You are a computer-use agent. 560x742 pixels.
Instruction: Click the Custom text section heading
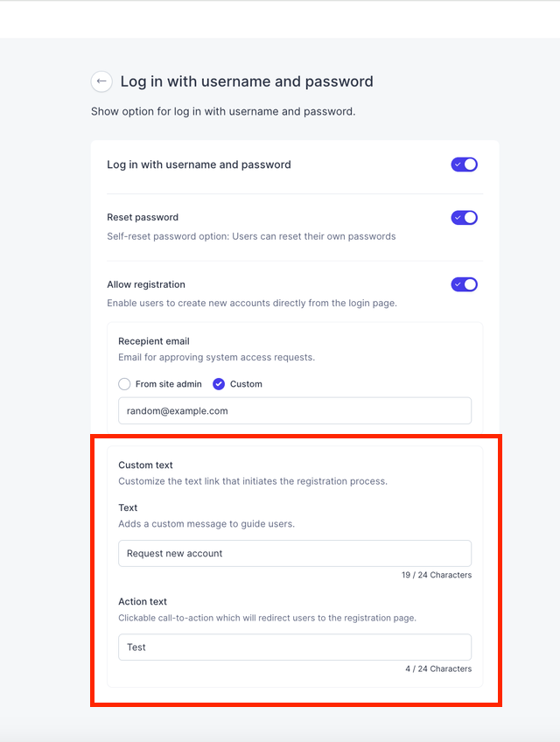(145, 465)
